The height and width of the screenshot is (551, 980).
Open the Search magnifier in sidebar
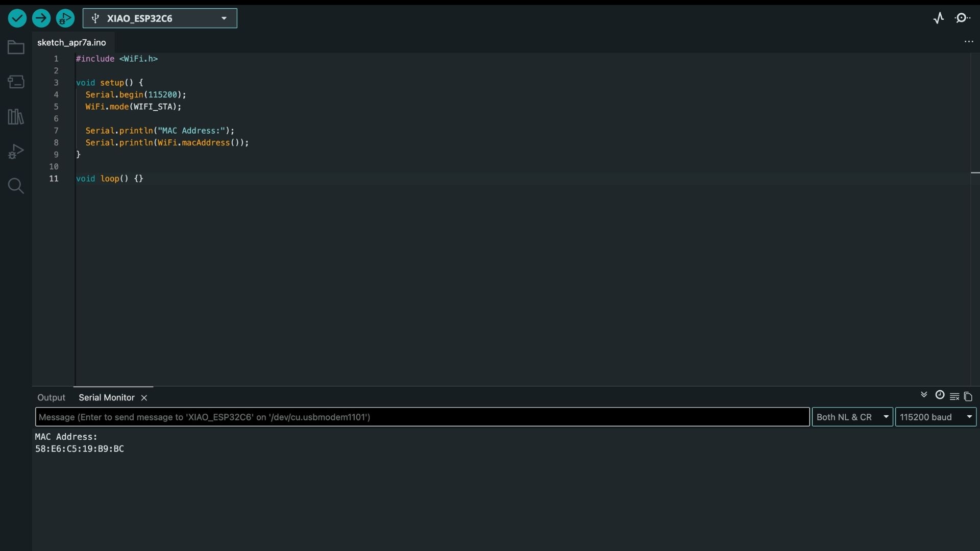click(x=16, y=186)
